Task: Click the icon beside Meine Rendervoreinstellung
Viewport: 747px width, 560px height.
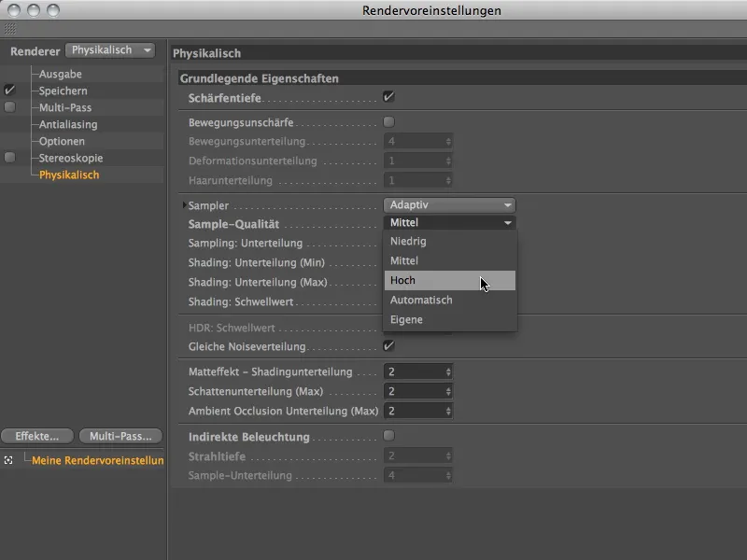Action: (8, 460)
